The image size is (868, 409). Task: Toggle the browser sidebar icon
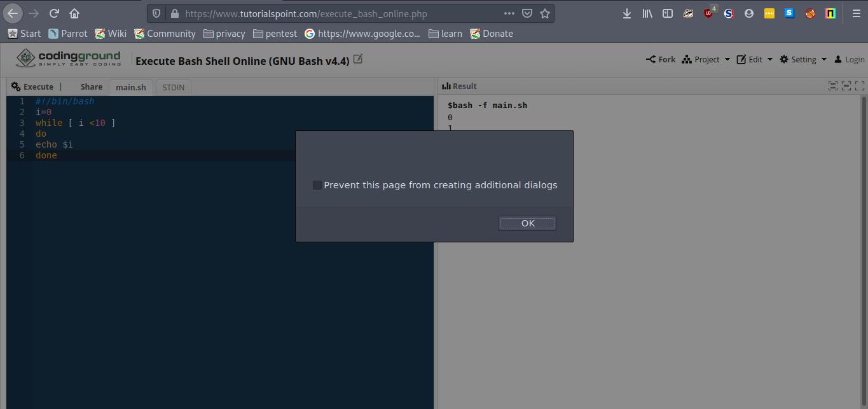click(668, 13)
